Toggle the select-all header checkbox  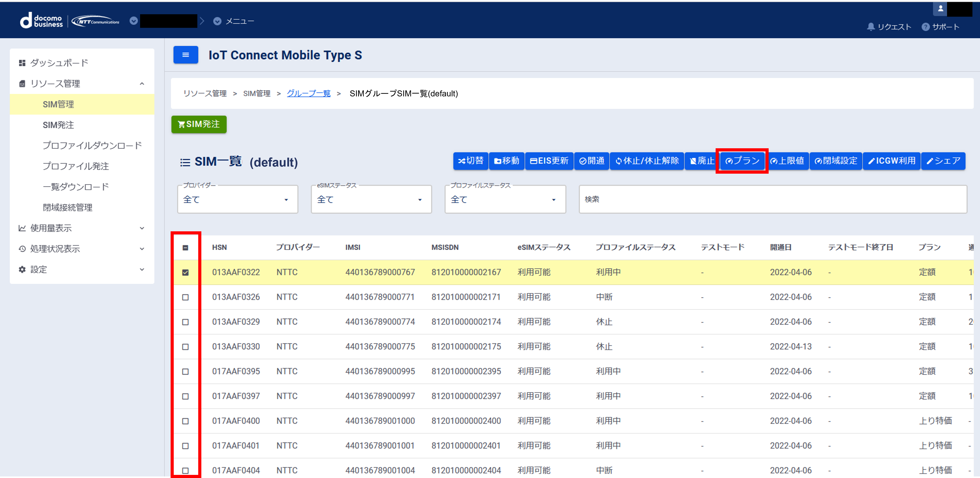(x=185, y=248)
